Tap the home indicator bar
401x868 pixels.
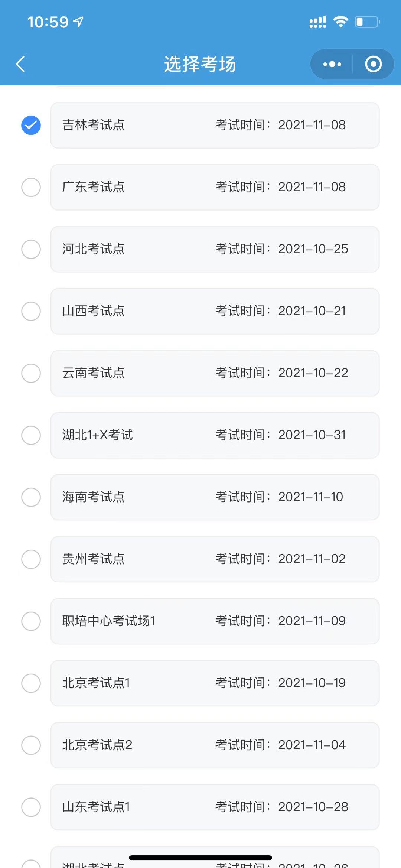[200, 858]
